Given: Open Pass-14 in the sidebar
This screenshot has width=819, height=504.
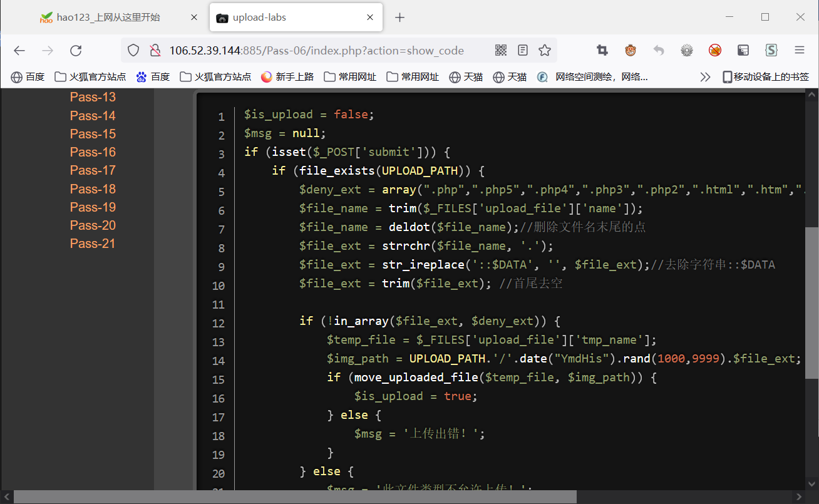Looking at the screenshot, I should (93, 116).
